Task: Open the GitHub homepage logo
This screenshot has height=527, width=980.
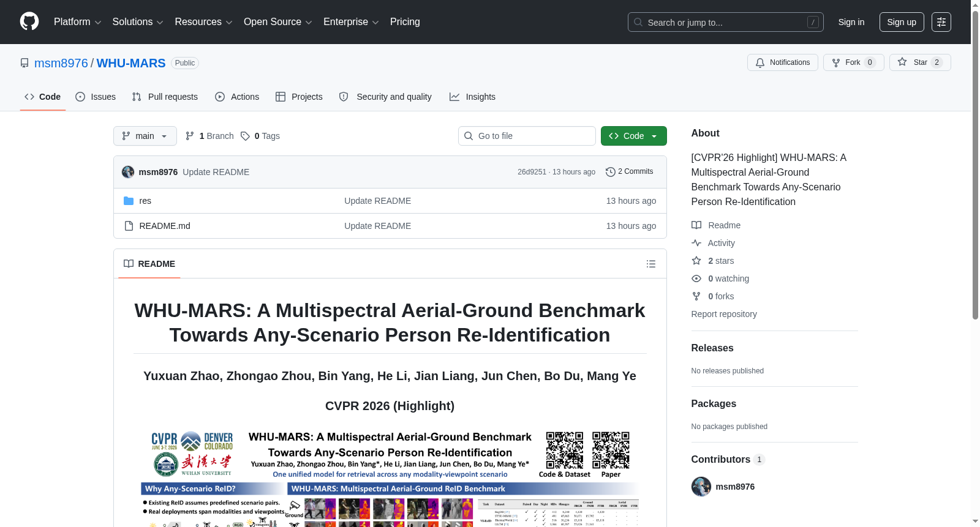Action: point(29,21)
